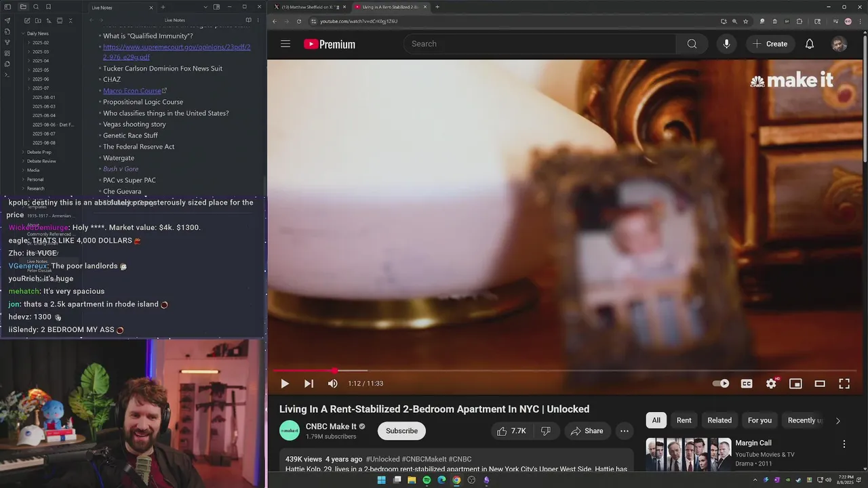Expand the Research folder

(x=23, y=188)
